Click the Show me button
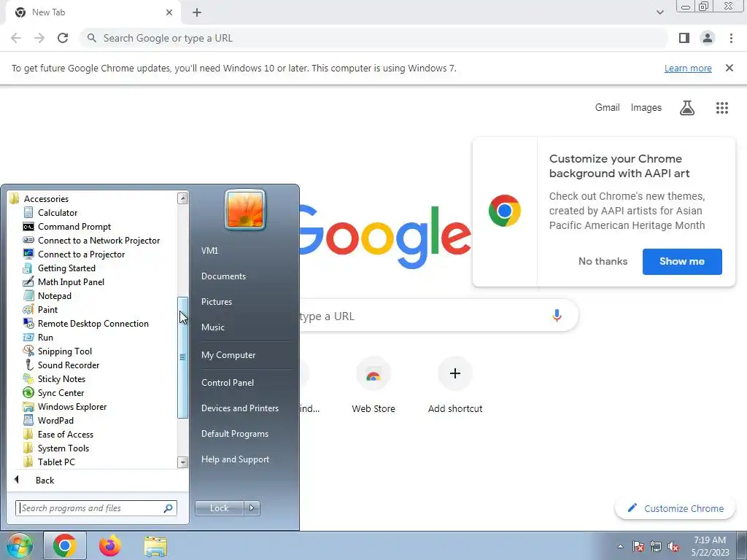The width and height of the screenshot is (747, 560). 682,262
